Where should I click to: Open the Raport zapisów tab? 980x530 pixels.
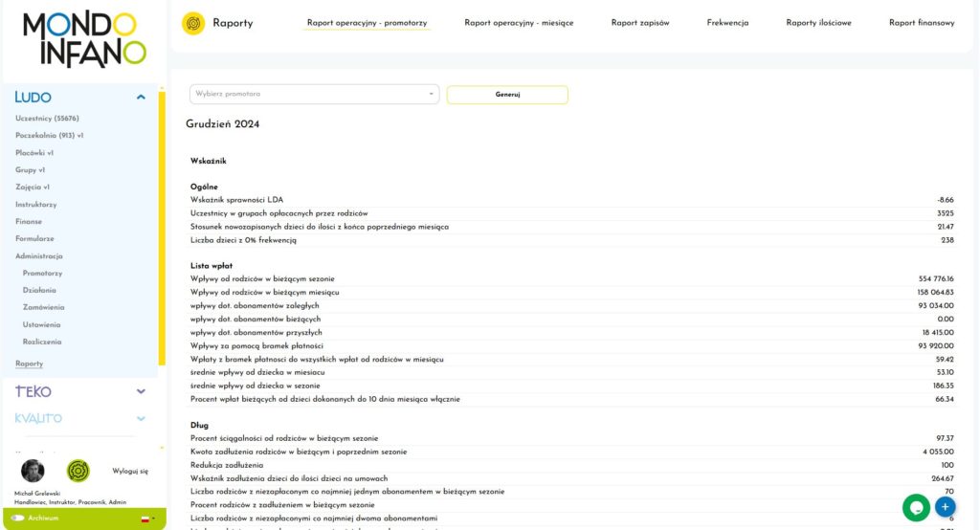(x=640, y=23)
